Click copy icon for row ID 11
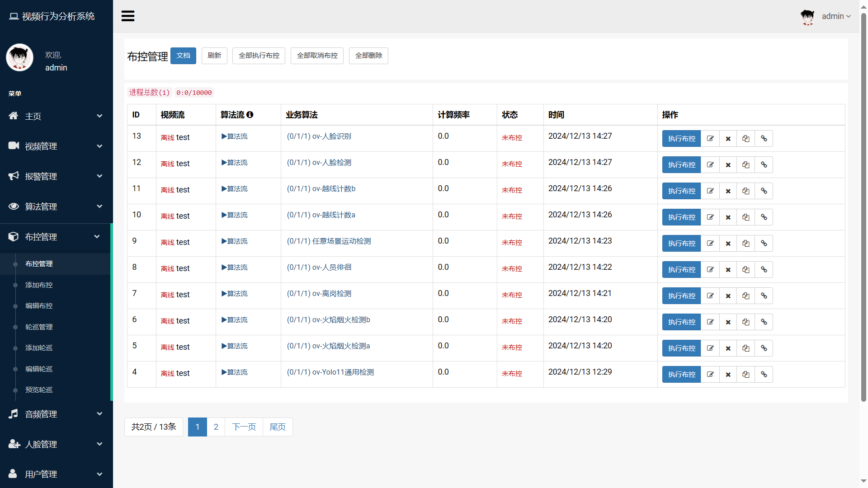The width and height of the screenshot is (868, 488). point(745,191)
